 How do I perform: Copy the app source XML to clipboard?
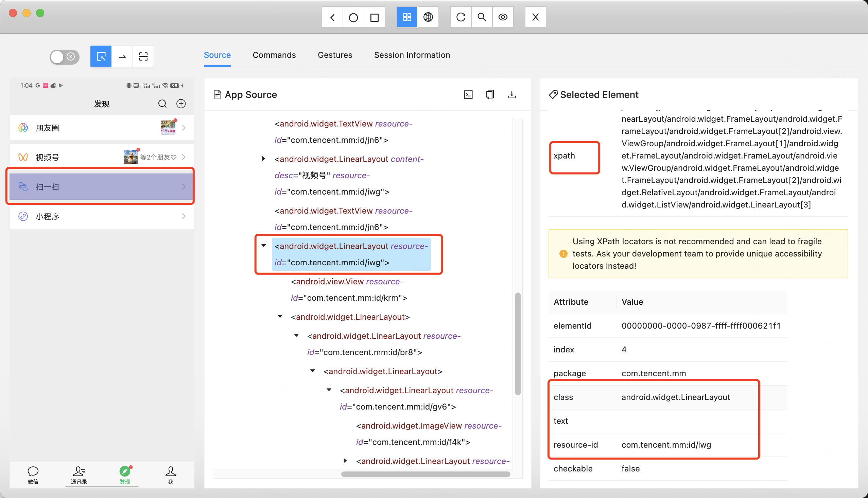coord(490,95)
